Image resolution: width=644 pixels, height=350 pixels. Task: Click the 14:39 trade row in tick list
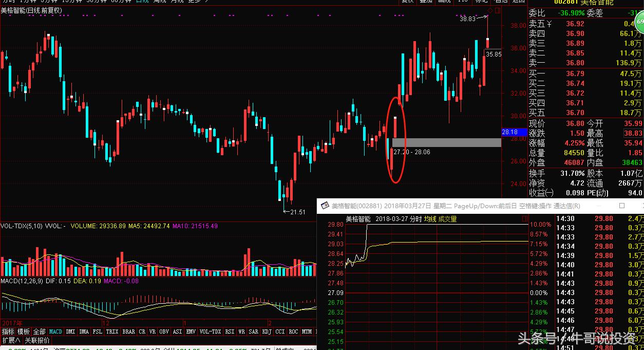[599, 255]
